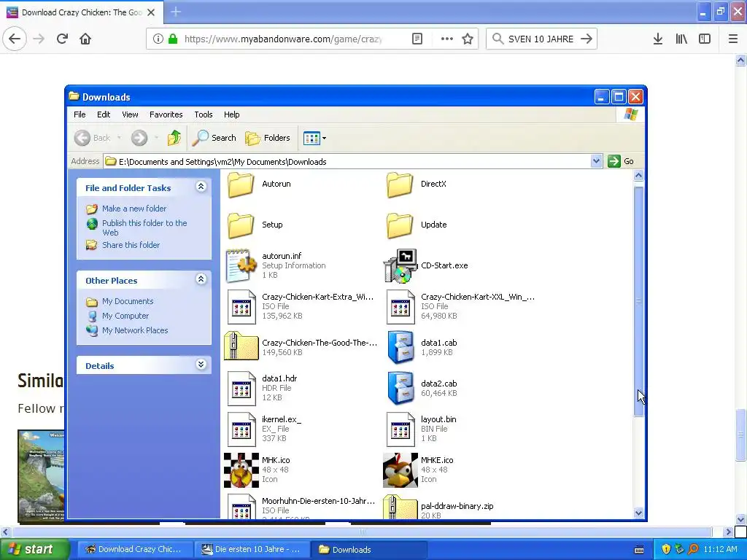Click Publish this folder to the Web
Viewport: 747px width, 560px height.
tap(144, 227)
